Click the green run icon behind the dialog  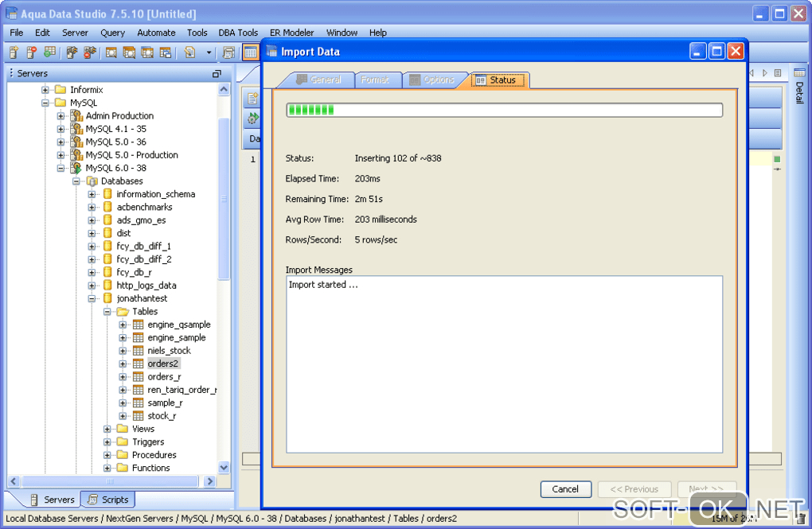pos(252,119)
